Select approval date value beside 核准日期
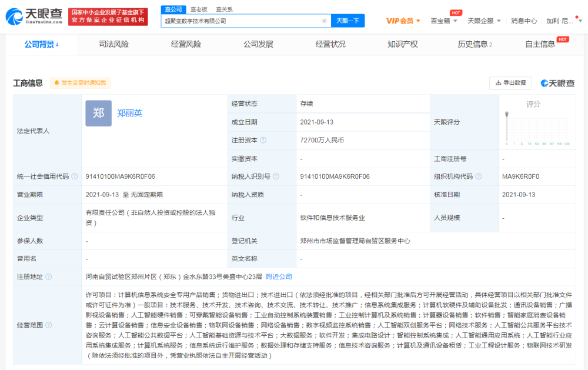This screenshot has width=588, height=370. [519, 195]
